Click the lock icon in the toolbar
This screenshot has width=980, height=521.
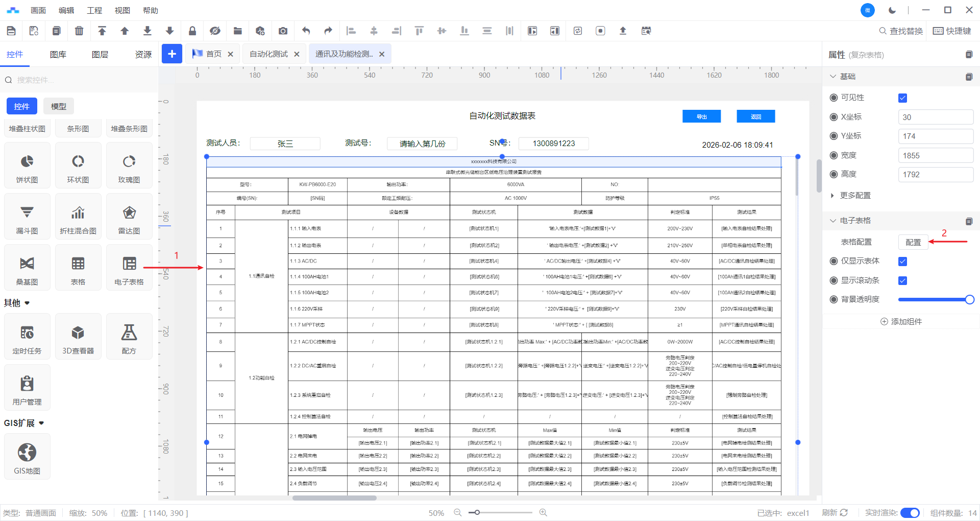click(x=192, y=31)
